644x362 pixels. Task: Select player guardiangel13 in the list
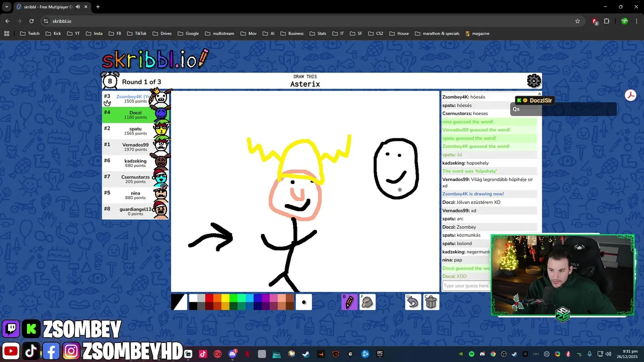click(x=136, y=211)
